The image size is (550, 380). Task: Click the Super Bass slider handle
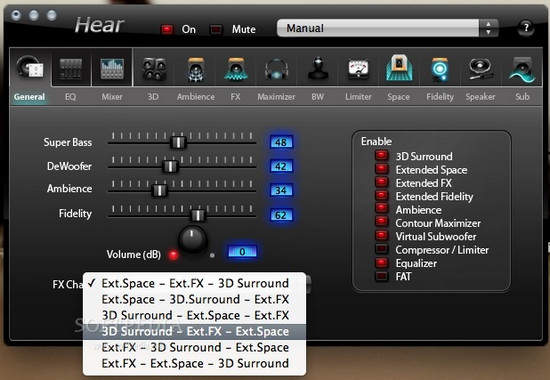point(178,142)
